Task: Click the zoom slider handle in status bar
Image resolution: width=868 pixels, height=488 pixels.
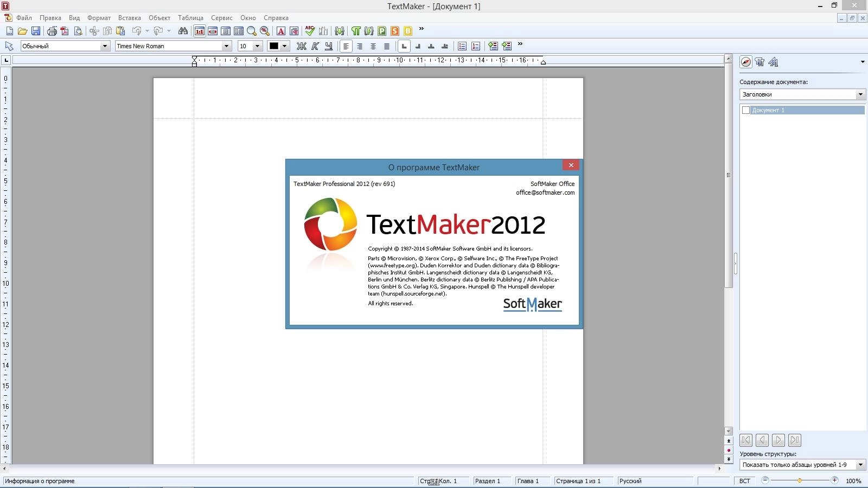Action: 799,480
